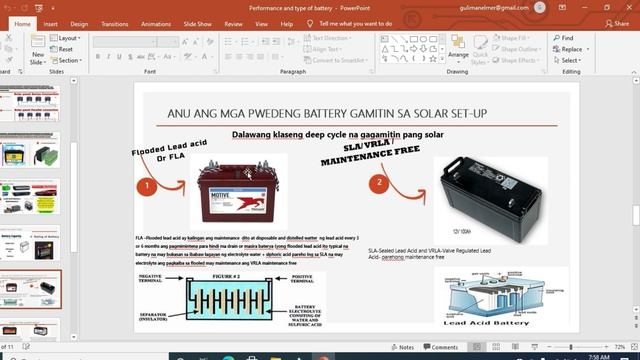Toggle the Notes pane
Viewport: 640px width, 360px height.
click(x=402, y=347)
